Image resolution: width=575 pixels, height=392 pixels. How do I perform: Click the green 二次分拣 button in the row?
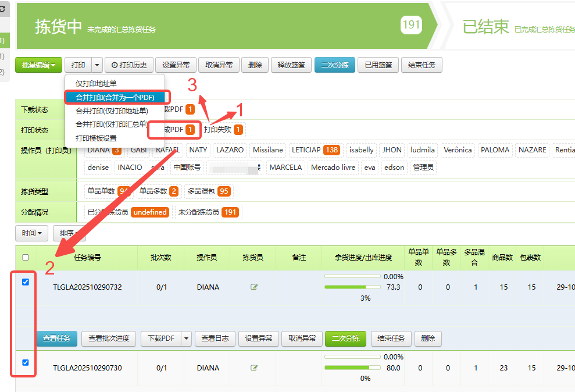click(x=345, y=338)
